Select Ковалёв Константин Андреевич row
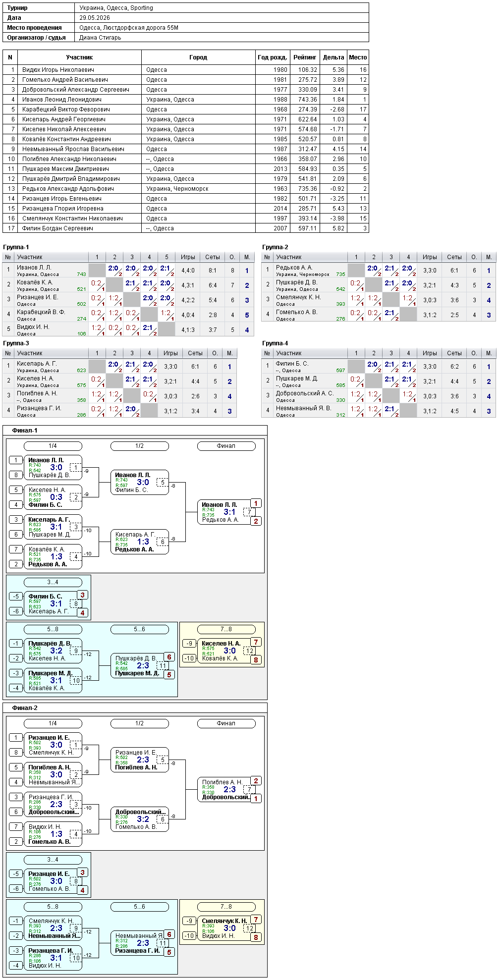The width and height of the screenshot is (501, 980). pyautogui.click(x=186, y=139)
